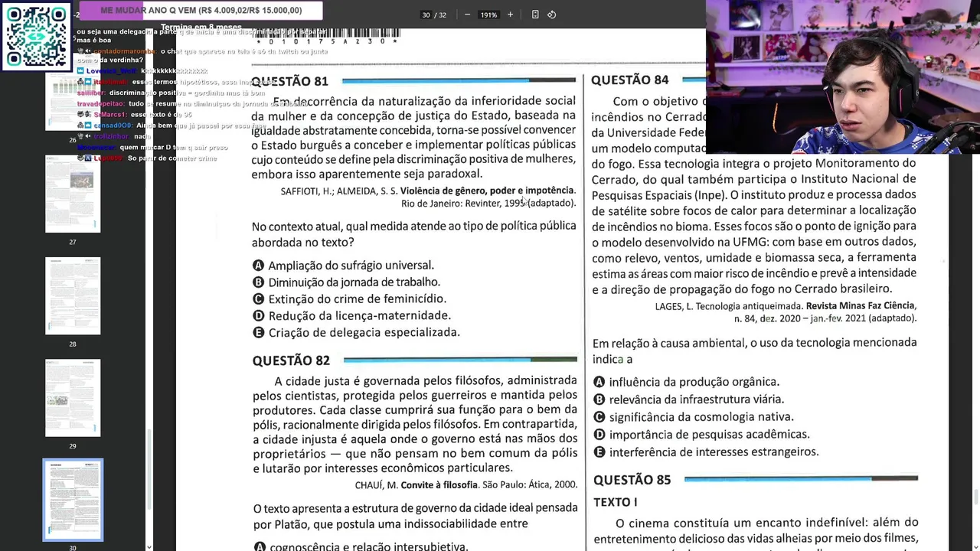Click the citation Revista Minas Faz Ciência
980x551 pixels.
[861, 306]
